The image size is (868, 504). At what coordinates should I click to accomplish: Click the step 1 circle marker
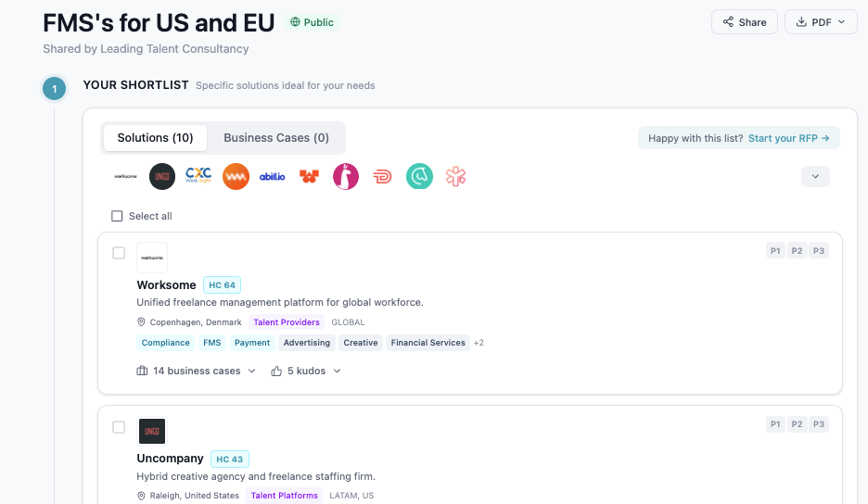pyautogui.click(x=54, y=89)
